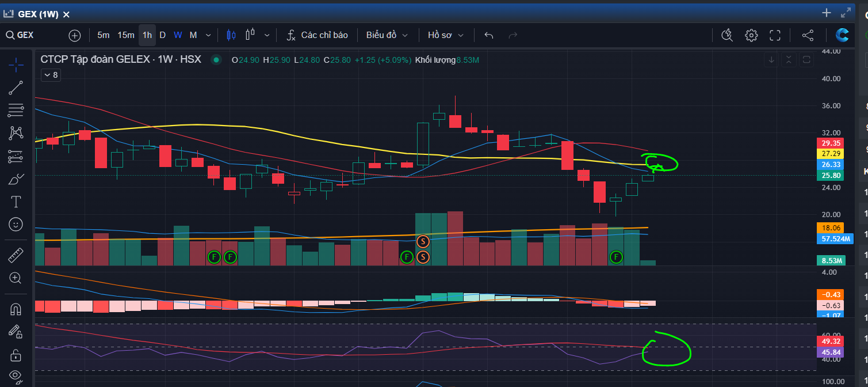
Task: Click the 45.84 RSI value label
Action: coord(830,352)
